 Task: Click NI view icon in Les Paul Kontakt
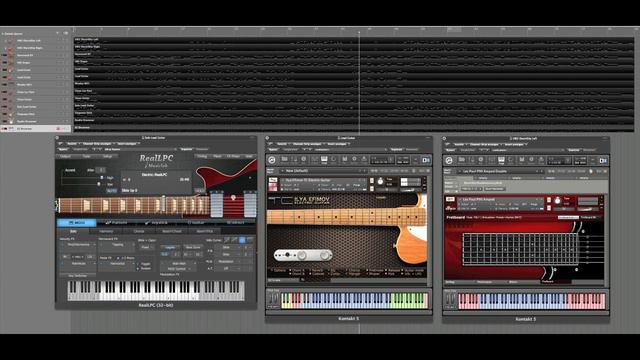coord(603,160)
